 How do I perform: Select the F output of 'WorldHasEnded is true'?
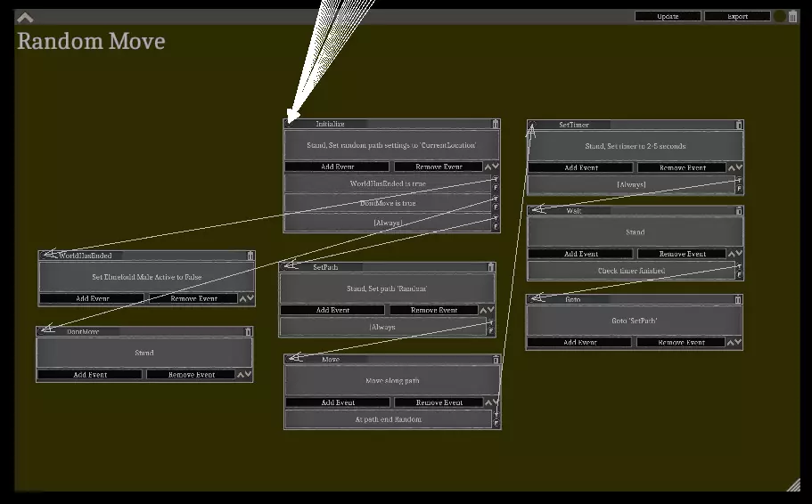pyautogui.click(x=496, y=187)
